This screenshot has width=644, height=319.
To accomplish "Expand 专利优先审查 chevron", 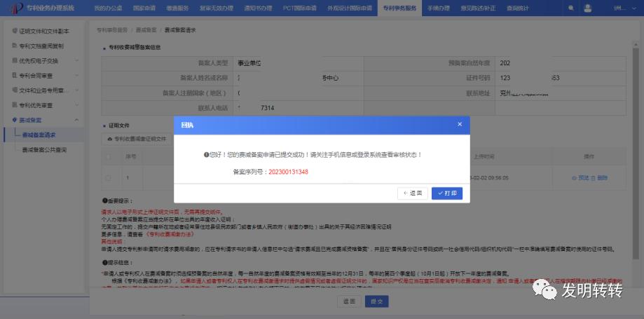I will [x=77, y=105].
